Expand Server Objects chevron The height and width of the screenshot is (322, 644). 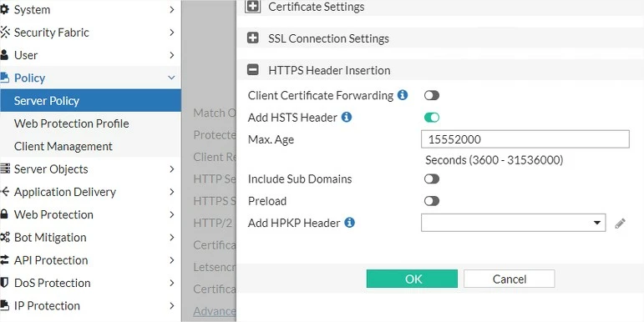(x=172, y=169)
